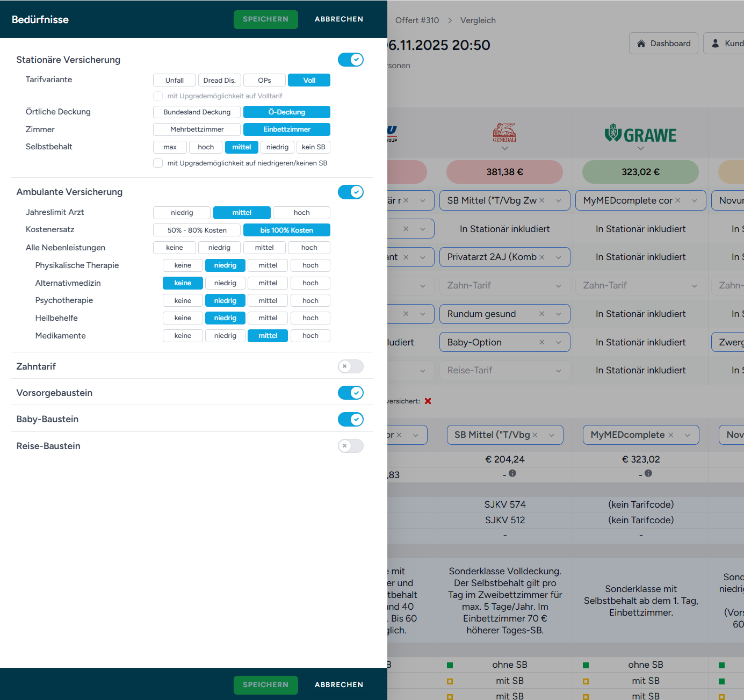
Task: Click the GRAWE insurer logo
Action: tap(640, 134)
